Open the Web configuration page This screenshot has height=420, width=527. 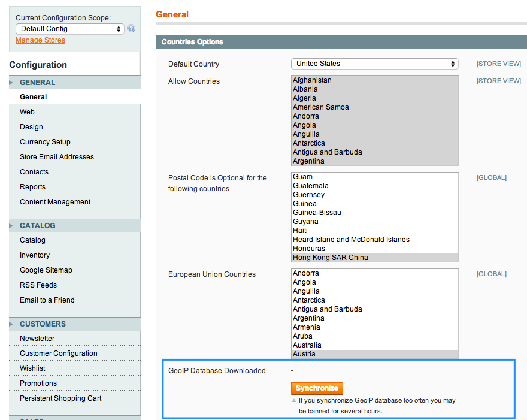coord(75,111)
